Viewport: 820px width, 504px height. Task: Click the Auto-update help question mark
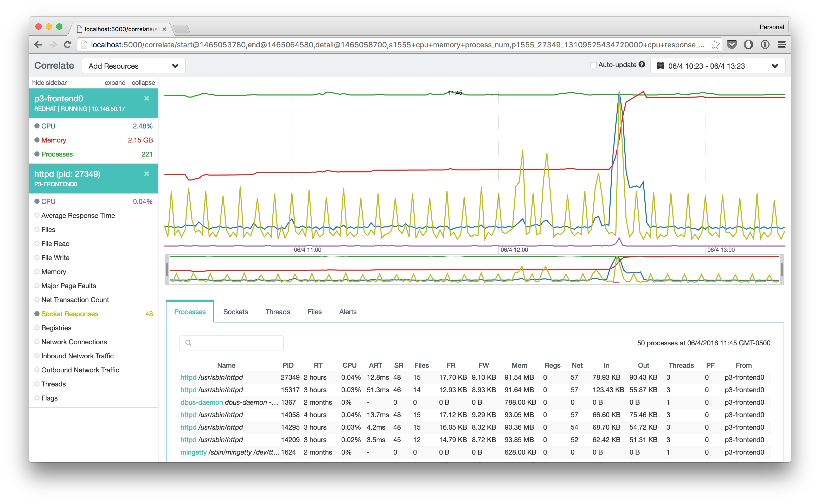tap(642, 65)
